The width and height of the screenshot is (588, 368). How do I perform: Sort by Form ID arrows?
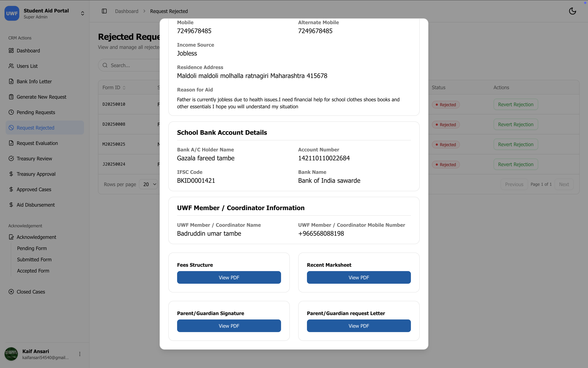pos(124,88)
